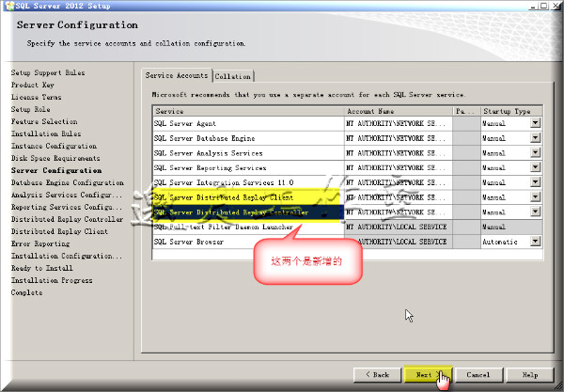564x392 pixels.
Task: Click Distributed Replay Client sidebar step
Action: pos(59,231)
